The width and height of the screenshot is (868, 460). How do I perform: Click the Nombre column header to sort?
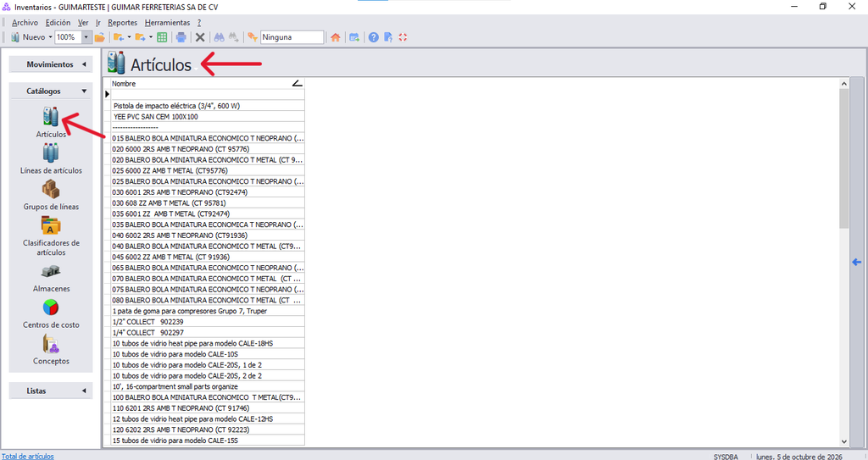tap(208, 84)
